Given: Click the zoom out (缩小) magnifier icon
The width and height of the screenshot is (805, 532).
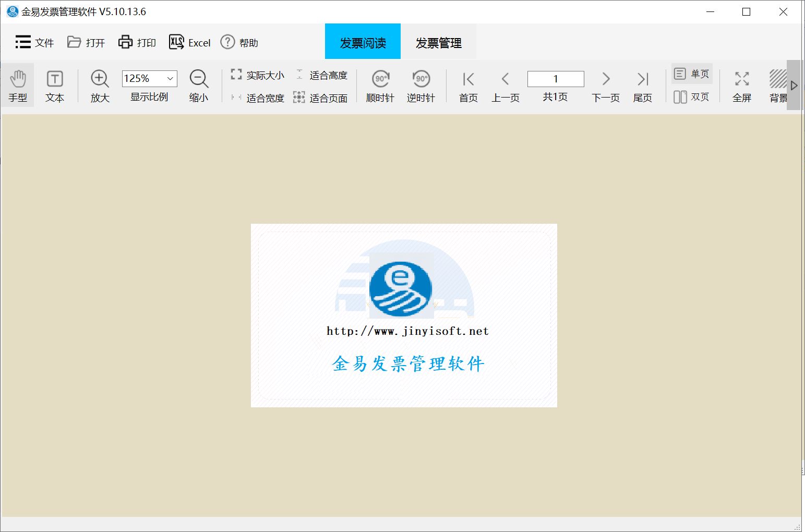Looking at the screenshot, I should [x=199, y=79].
